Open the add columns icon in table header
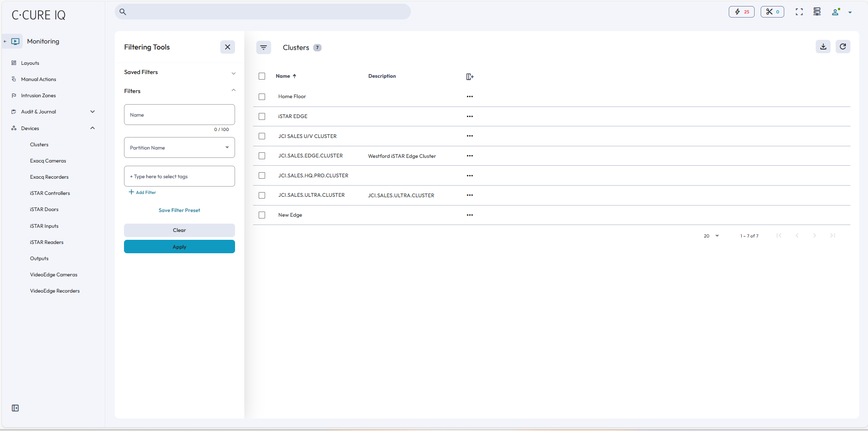This screenshot has width=868, height=431. (x=470, y=77)
